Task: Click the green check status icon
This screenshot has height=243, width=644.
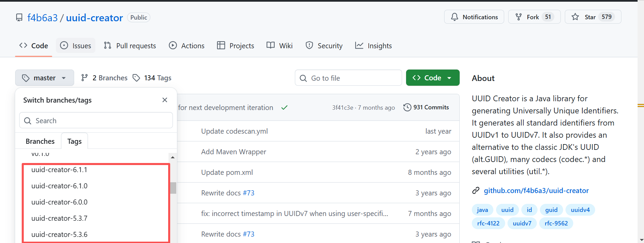Action: coord(284,108)
